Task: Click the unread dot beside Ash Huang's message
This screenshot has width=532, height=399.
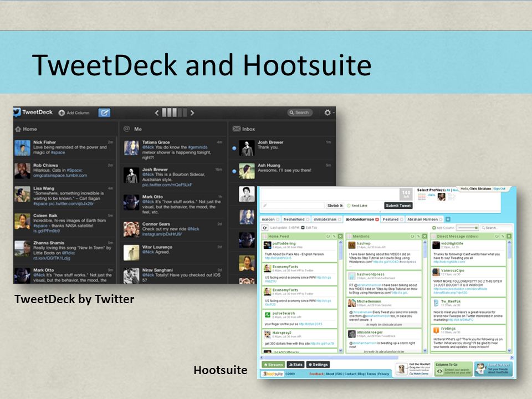Action: point(234,171)
